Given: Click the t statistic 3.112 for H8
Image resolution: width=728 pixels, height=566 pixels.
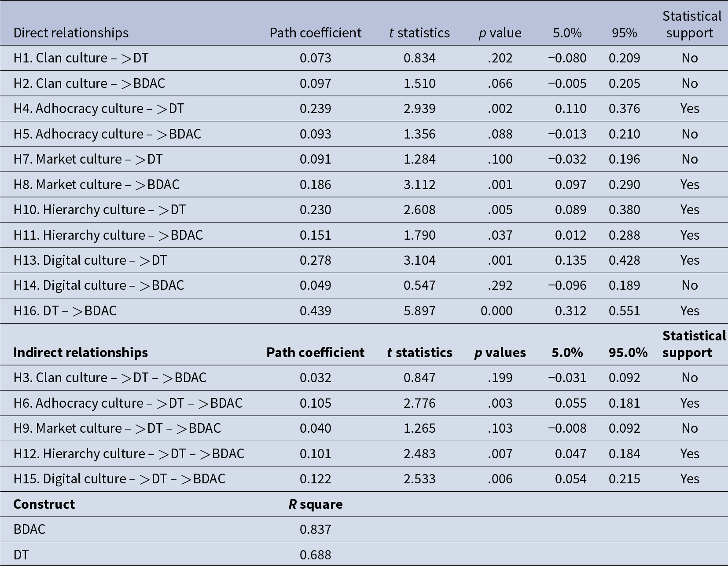Looking at the screenshot, I should [419, 185].
